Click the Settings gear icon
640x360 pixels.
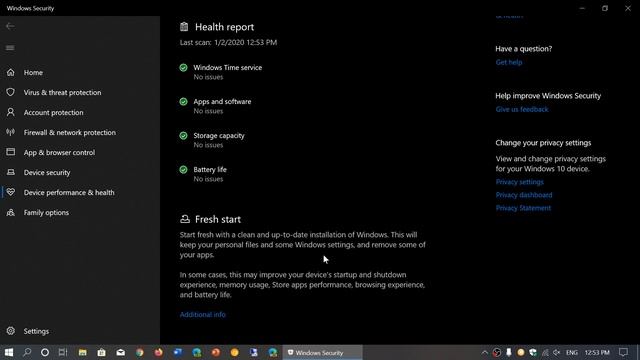click(11, 331)
